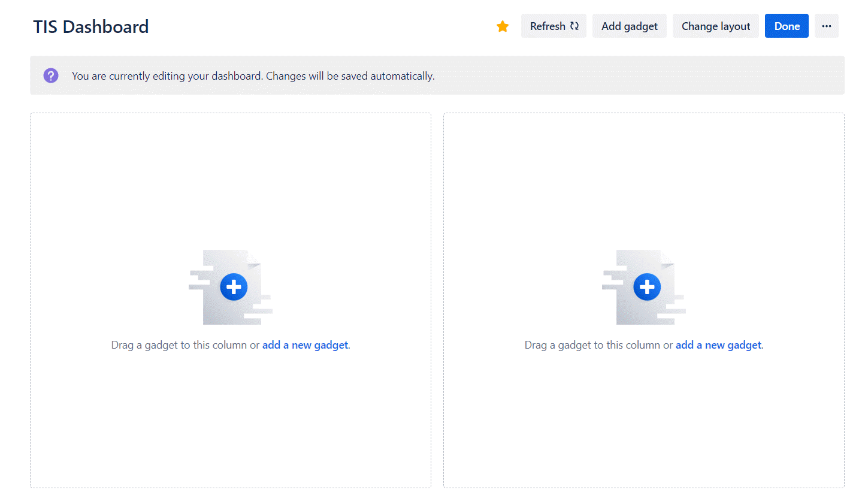Image resolution: width=868 pixels, height=499 pixels.
Task: Click the Refresh button label
Action: [547, 26]
